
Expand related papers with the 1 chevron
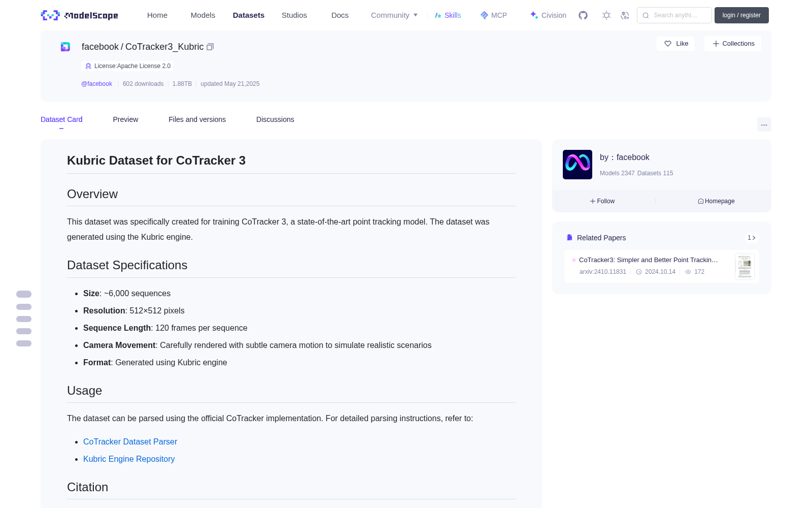point(752,238)
